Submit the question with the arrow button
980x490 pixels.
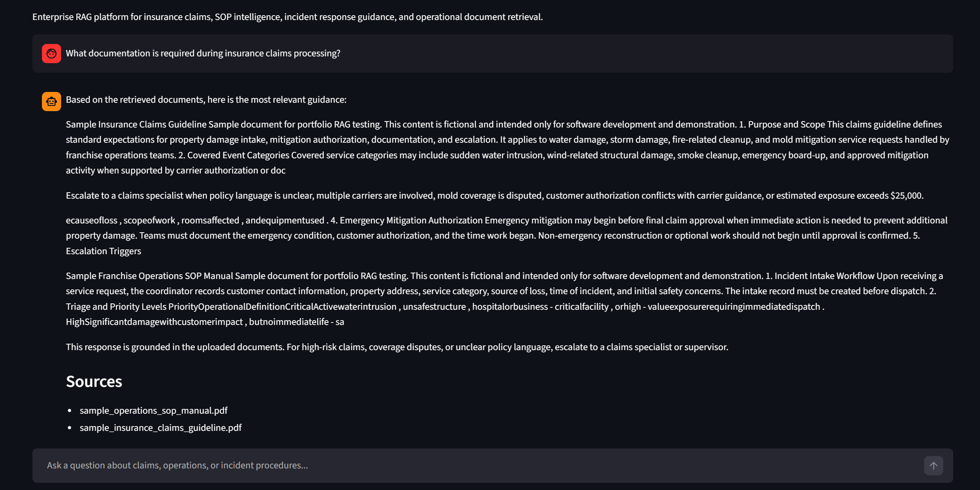[933, 466]
